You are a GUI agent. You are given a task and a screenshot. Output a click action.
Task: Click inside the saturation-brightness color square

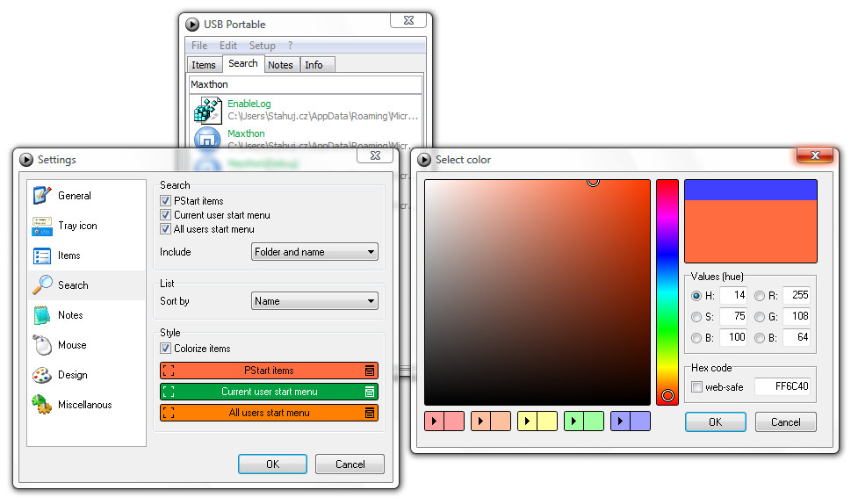(x=537, y=292)
